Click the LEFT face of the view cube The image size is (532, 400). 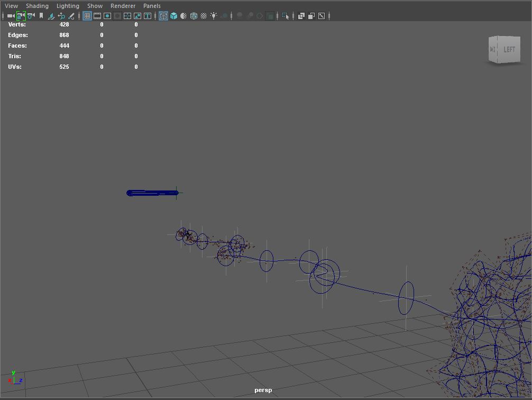pyautogui.click(x=509, y=49)
